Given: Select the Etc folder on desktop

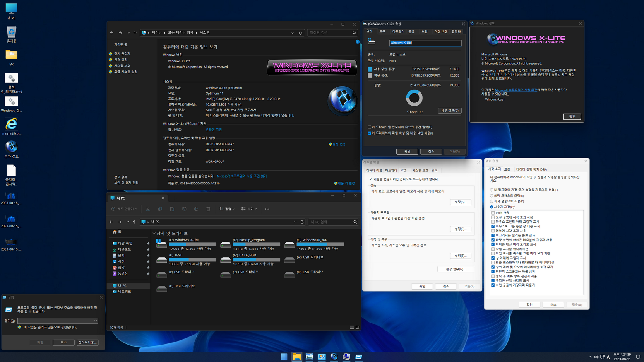Looking at the screenshot, I should pos(11,57).
